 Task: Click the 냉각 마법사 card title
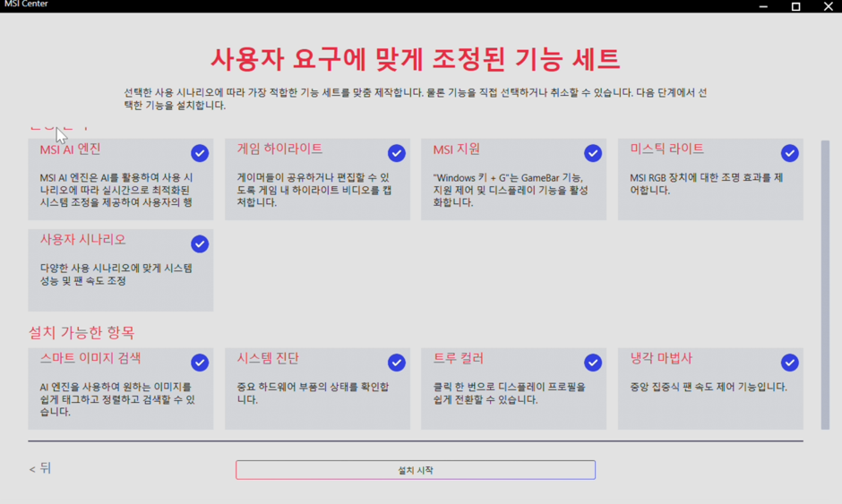[x=661, y=358]
